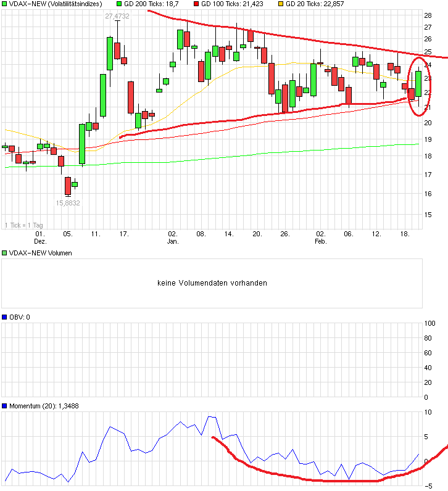Image resolution: width=448 pixels, height=491 pixels.
Task: Click the price axis value 19
Action: coord(428,139)
